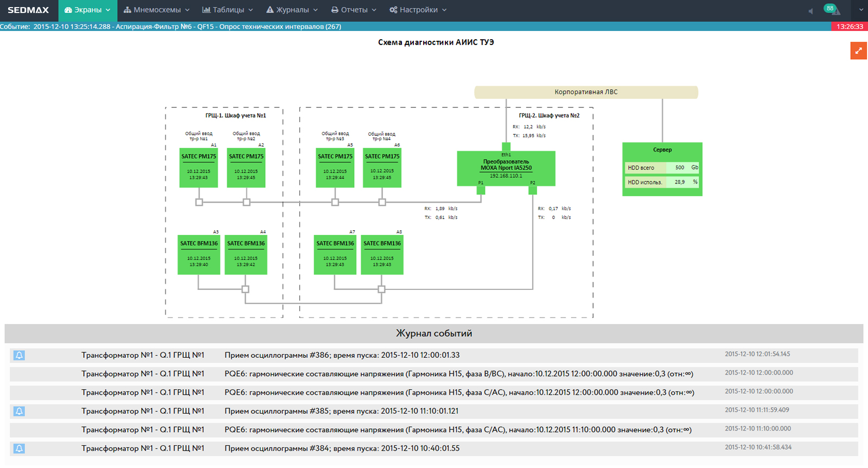Screen dimensions: 868x468
Task: Open the Таблицы menu
Action: click(x=227, y=10)
